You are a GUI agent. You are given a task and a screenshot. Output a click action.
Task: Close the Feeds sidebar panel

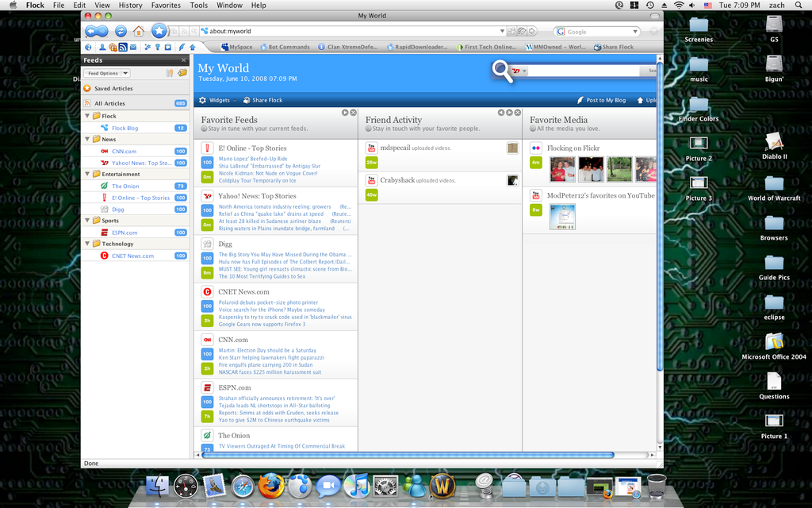183,60
